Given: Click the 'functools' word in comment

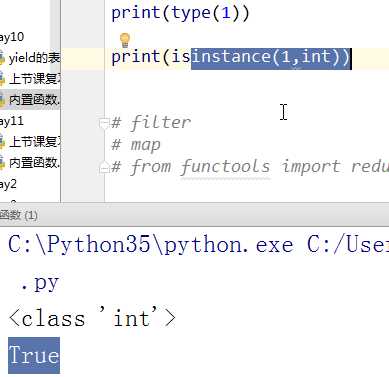Looking at the screenshot, I should (225, 167).
